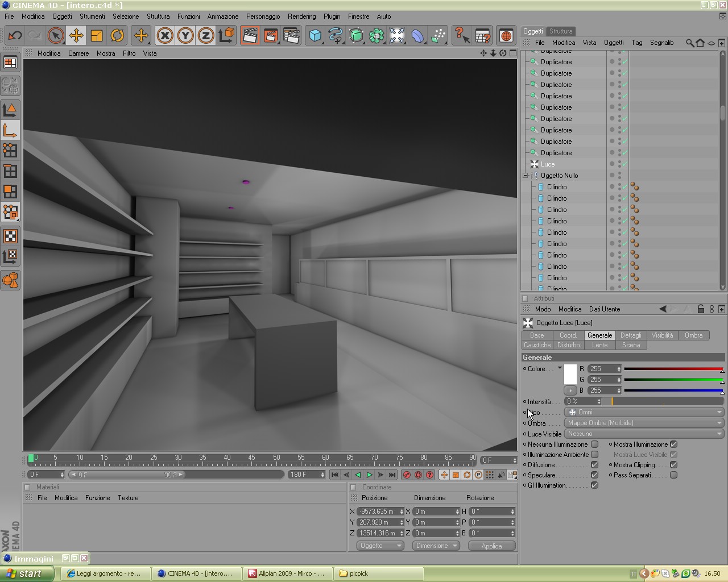Open the Rendering menu
The width and height of the screenshot is (728, 582).
(301, 16)
